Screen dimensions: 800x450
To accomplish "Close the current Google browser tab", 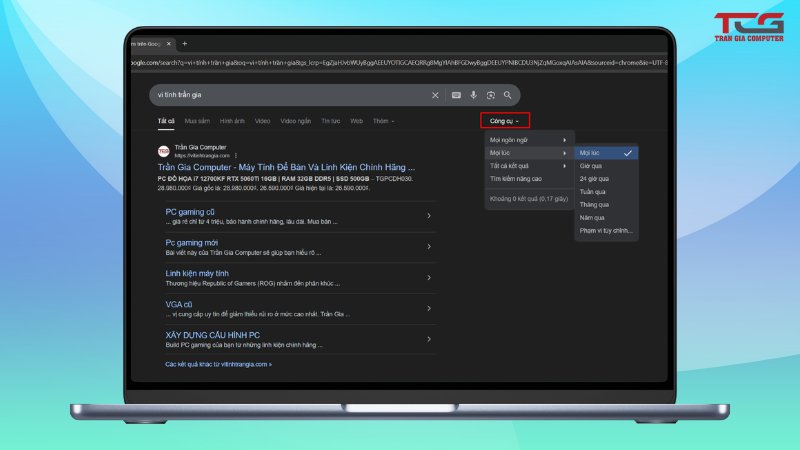I will [x=169, y=44].
